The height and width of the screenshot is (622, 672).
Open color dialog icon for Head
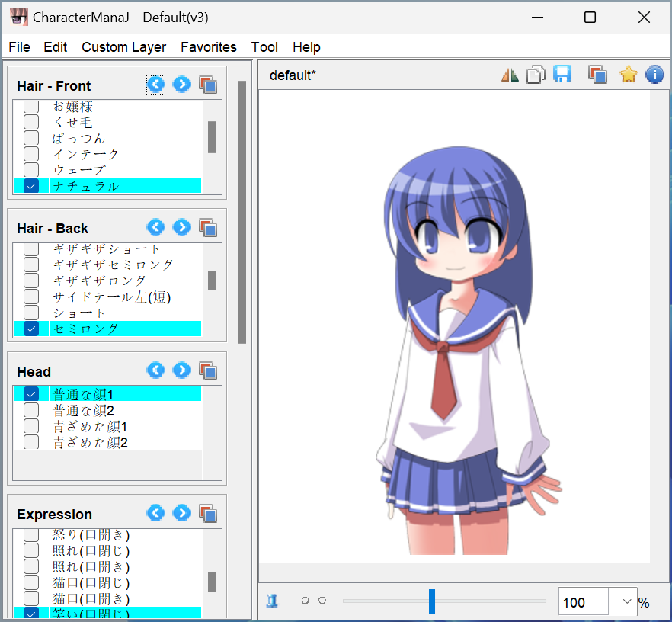click(x=208, y=370)
